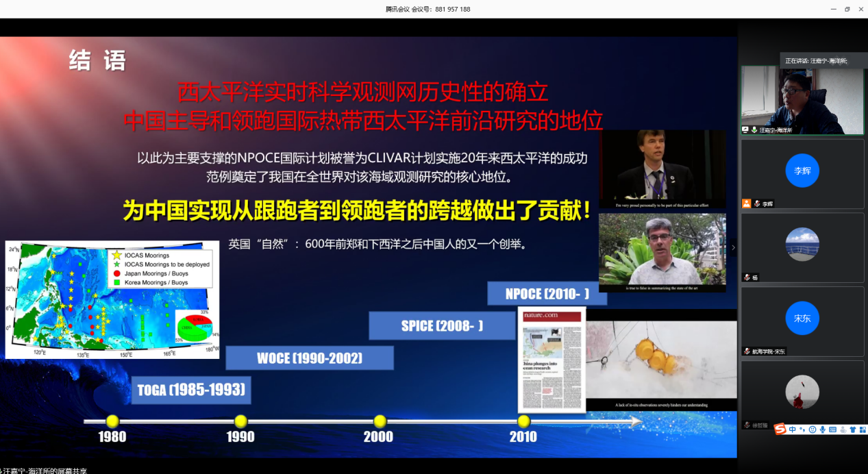Click the Sogou input method logo
Viewport: 868px width, 474px height.
(x=780, y=429)
